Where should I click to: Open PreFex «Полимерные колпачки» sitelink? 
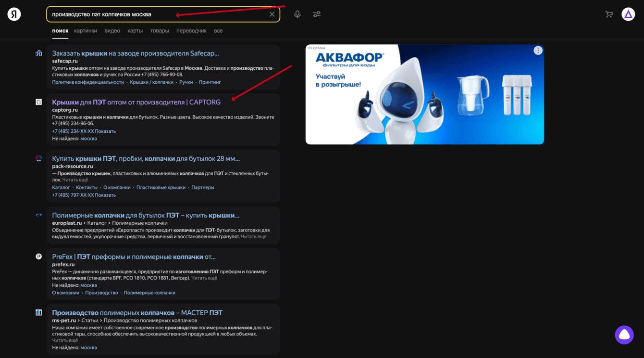tap(149, 293)
